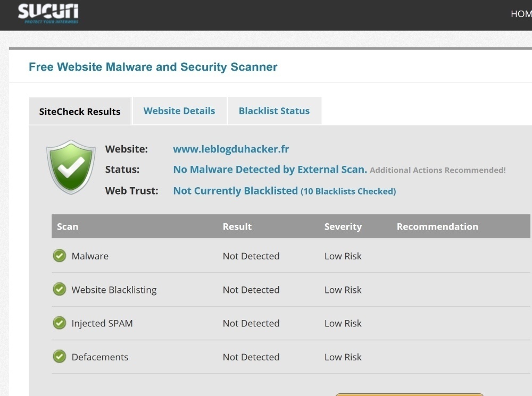The width and height of the screenshot is (532, 396).
Task: Click the green check icon beside Malware
Action: pos(60,256)
